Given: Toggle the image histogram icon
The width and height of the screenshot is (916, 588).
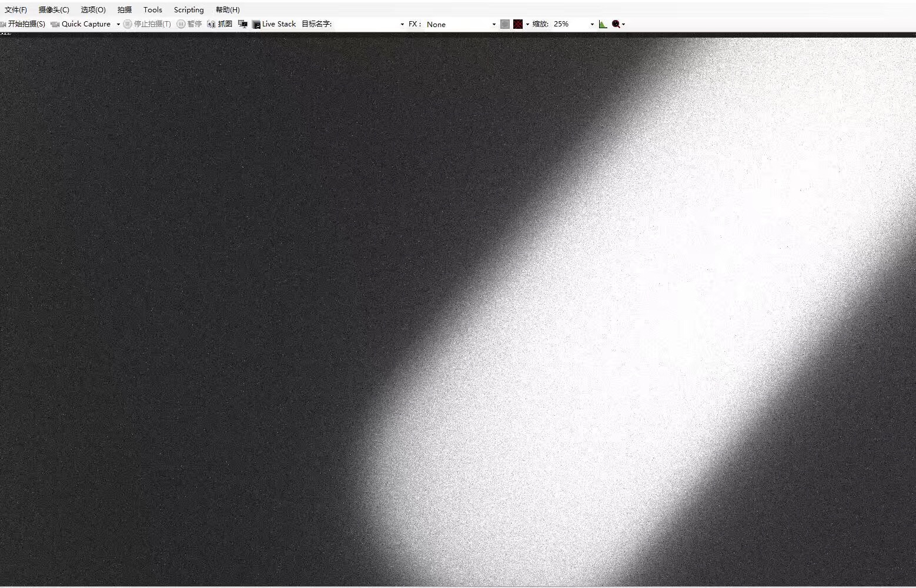Looking at the screenshot, I should (603, 24).
